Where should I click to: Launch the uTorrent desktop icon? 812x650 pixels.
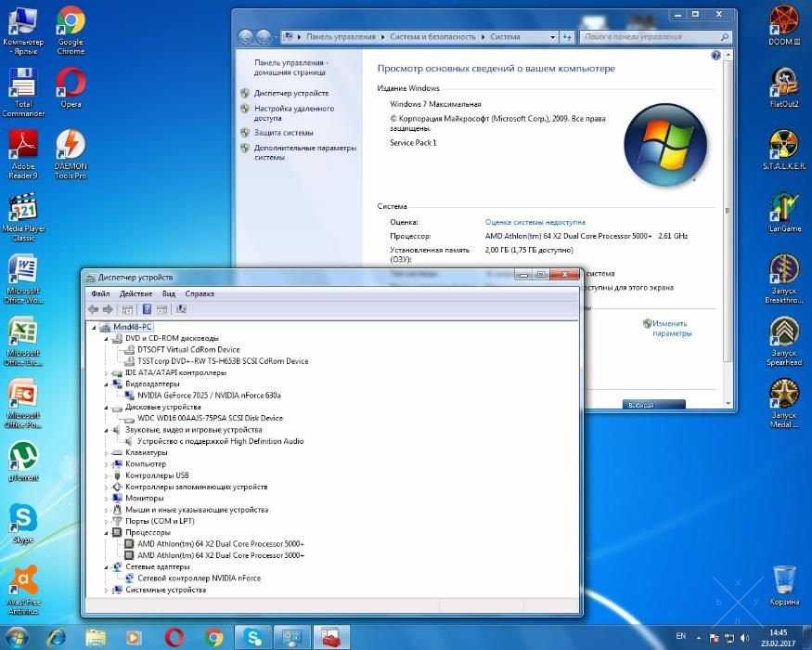pos(23,461)
